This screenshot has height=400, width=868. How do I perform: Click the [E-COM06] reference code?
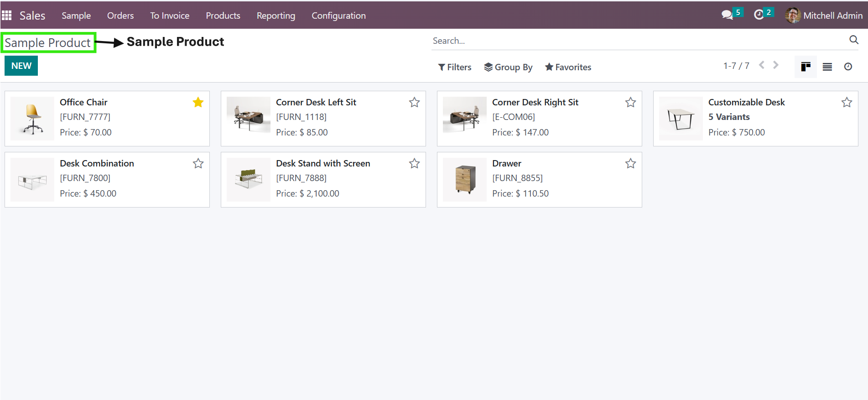(x=513, y=117)
